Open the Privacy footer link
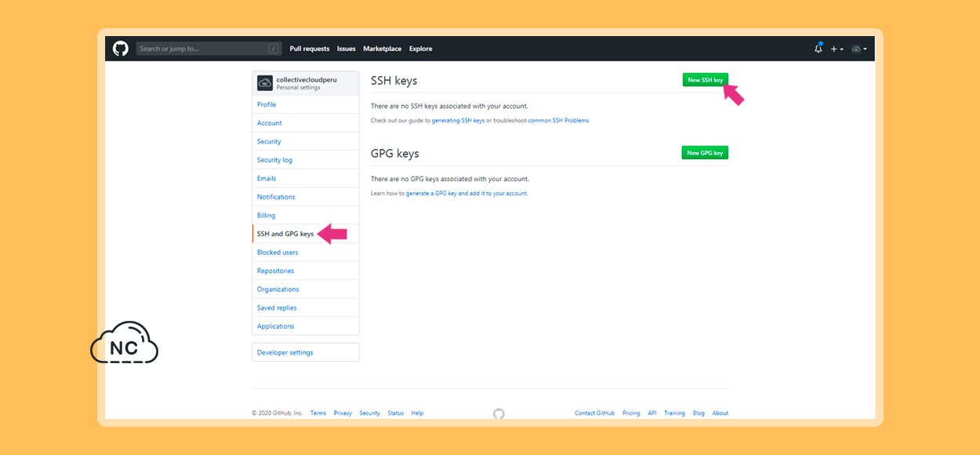 point(343,413)
